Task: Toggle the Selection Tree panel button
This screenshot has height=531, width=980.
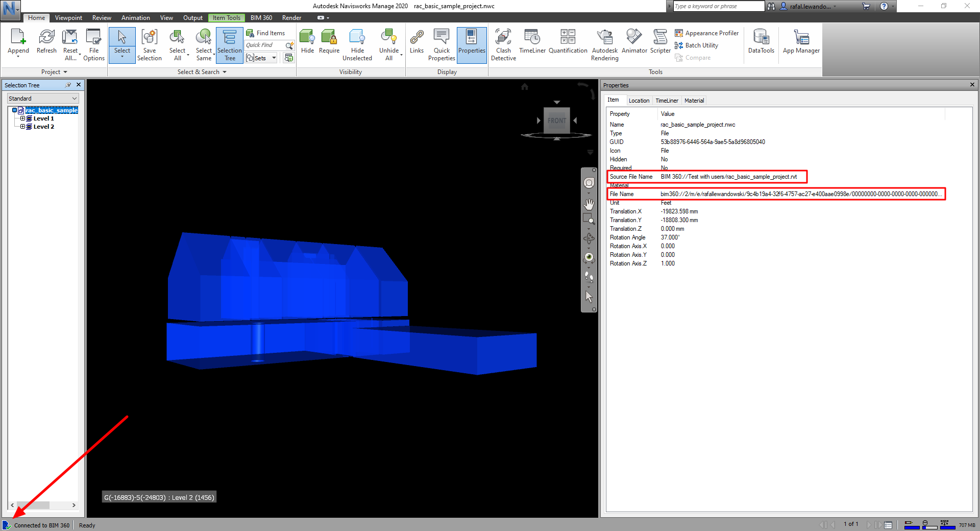Action: point(230,45)
